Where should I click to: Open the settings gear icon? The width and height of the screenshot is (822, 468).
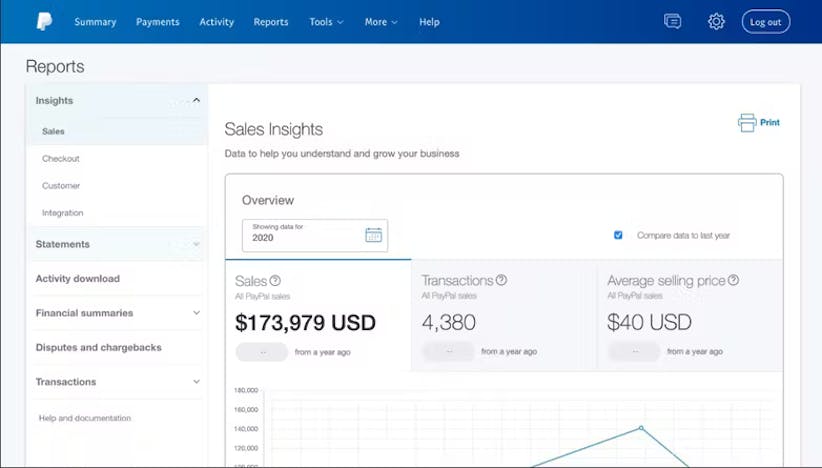tap(716, 21)
